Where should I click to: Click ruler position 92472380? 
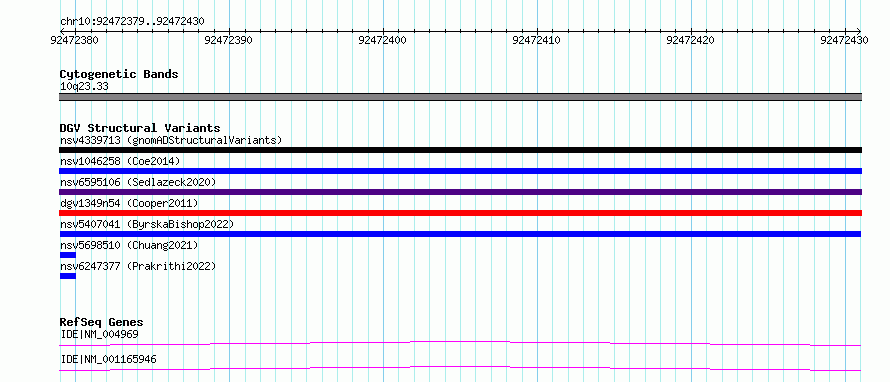click(75, 40)
